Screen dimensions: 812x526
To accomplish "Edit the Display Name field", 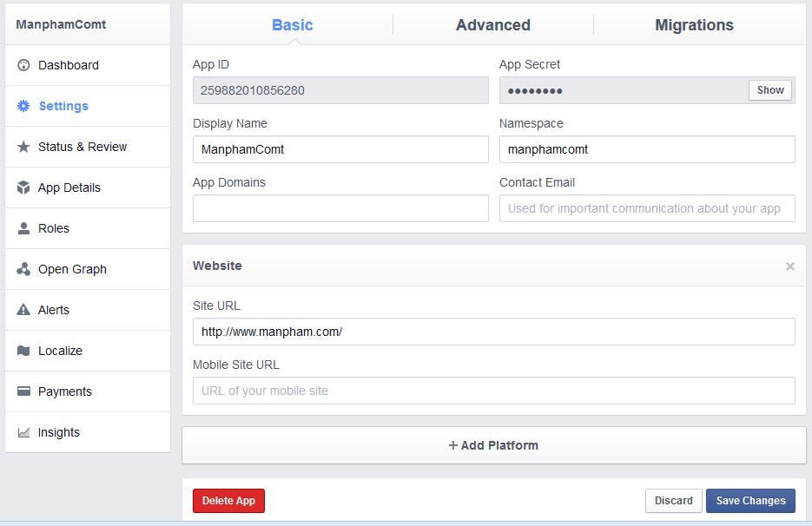I will tap(340, 149).
